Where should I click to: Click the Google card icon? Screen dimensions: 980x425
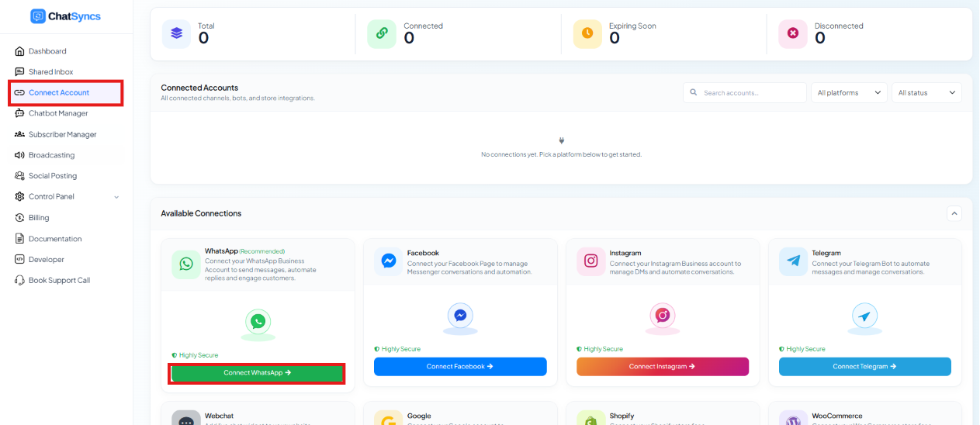pyautogui.click(x=389, y=420)
